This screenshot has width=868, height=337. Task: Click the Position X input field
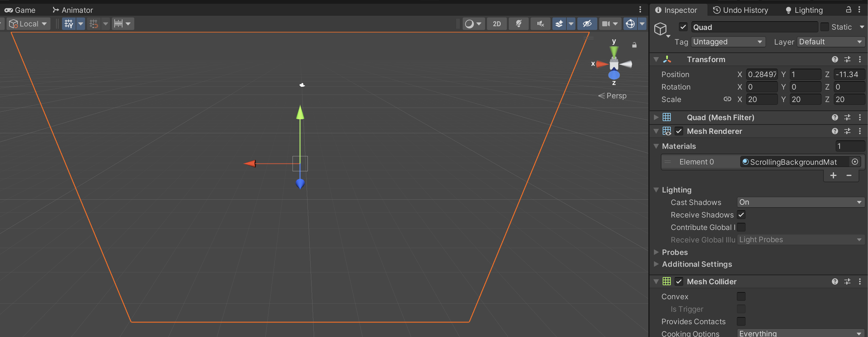pos(761,74)
